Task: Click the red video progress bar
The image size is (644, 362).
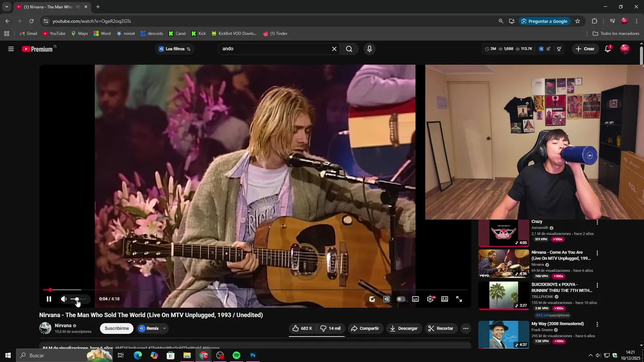Action: [x=255, y=290]
